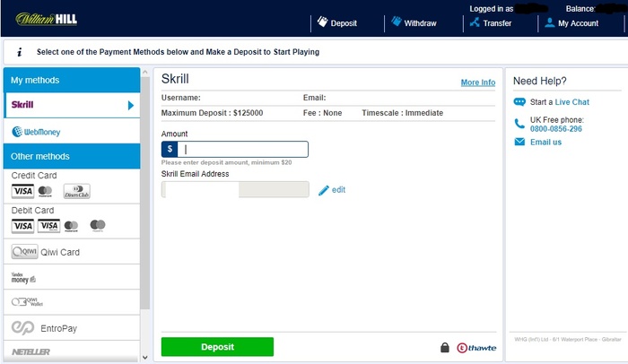Open the Transfer page
Viewport: 628px width, 364px height.
490,23
